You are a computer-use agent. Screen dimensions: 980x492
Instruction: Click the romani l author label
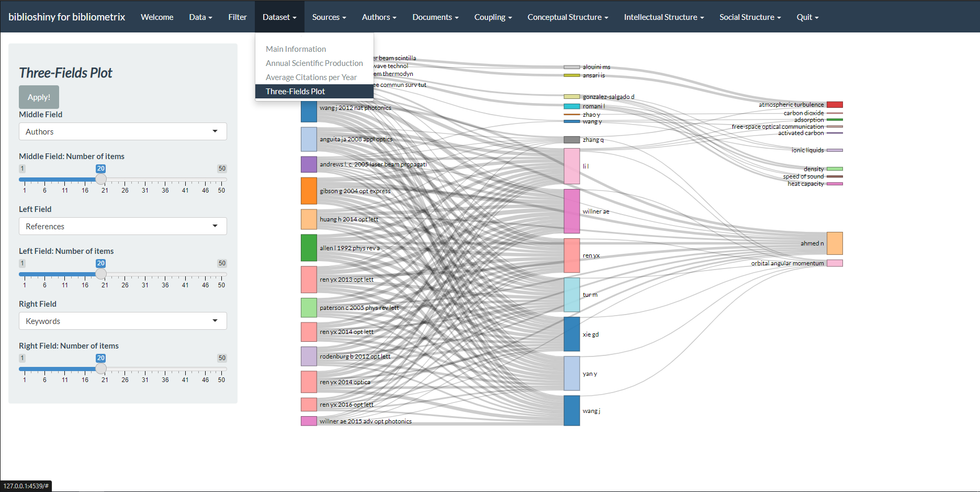coord(594,106)
